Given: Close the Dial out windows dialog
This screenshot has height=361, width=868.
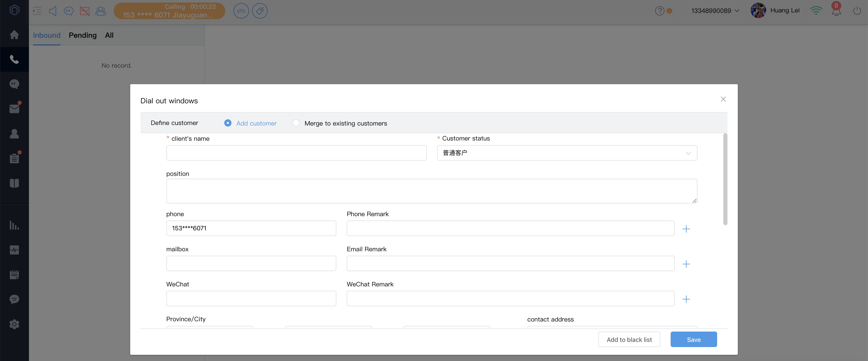Looking at the screenshot, I should [x=723, y=99].
